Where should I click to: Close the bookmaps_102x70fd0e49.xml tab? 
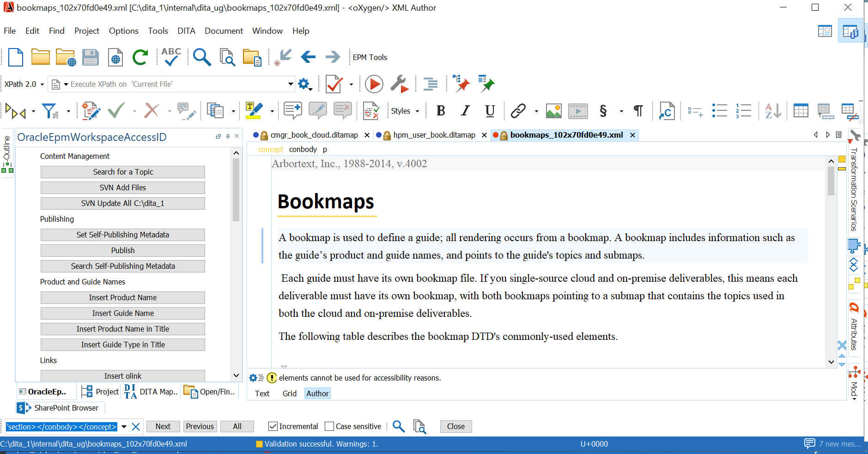[632, 135]
